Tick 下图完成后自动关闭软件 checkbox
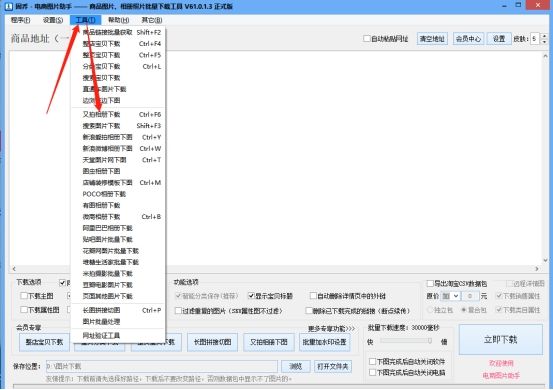The height and width of the screenshot is (390, 553). (x=372, y=361)
